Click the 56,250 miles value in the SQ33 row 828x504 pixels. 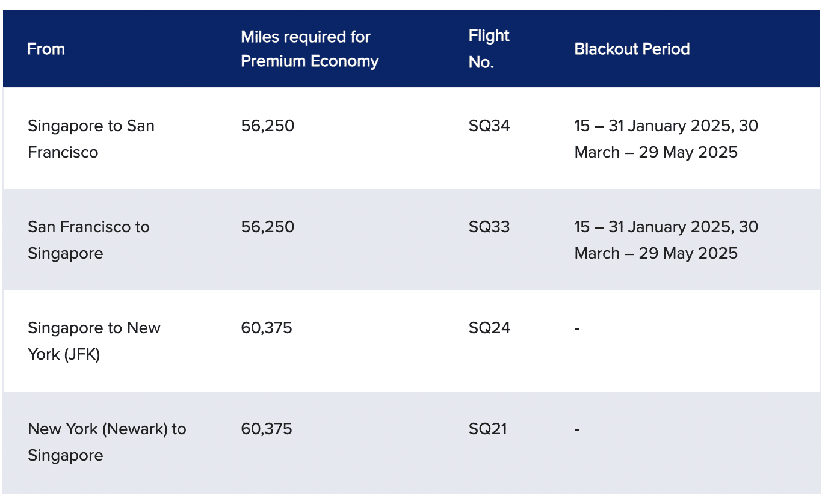click(x=268, y=227)
